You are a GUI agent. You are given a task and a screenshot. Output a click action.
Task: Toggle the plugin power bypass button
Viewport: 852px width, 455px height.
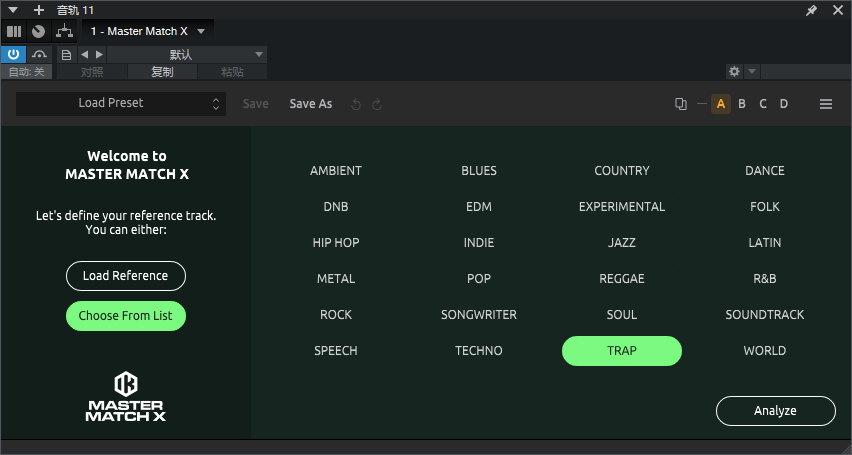[x=14, y=54]
